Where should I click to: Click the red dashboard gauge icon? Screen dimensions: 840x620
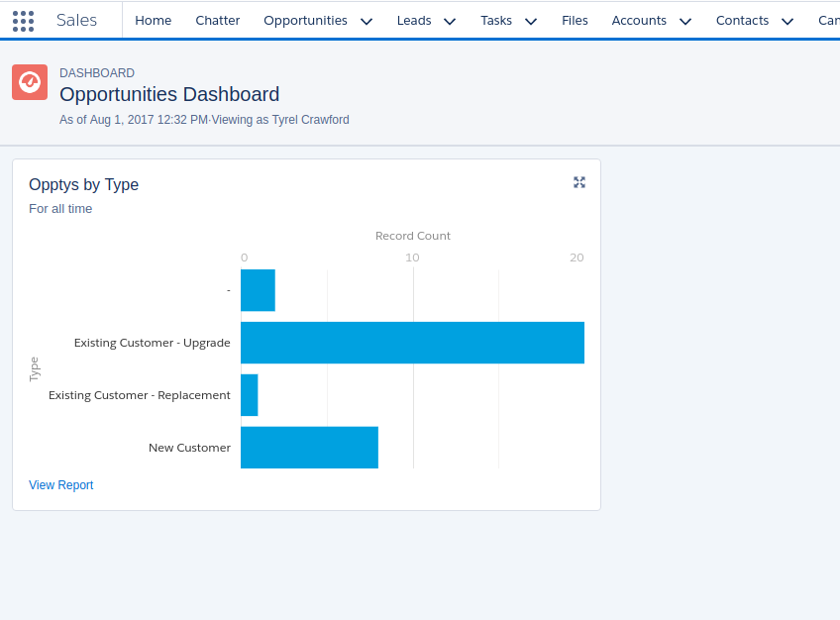point(30,82)
